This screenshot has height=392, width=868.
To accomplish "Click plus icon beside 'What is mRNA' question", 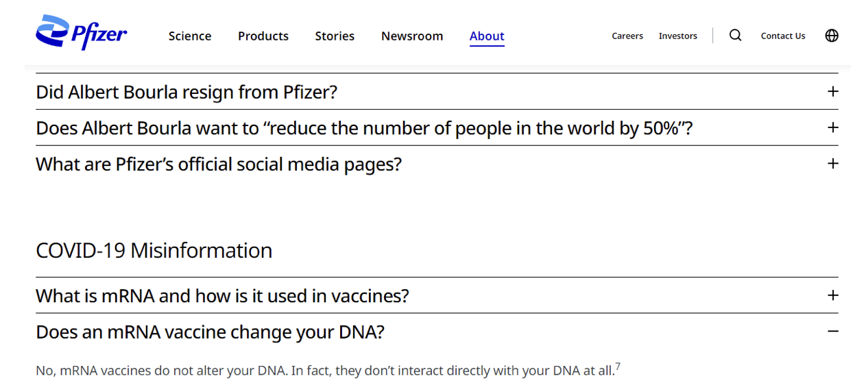I will click(833, 295).
